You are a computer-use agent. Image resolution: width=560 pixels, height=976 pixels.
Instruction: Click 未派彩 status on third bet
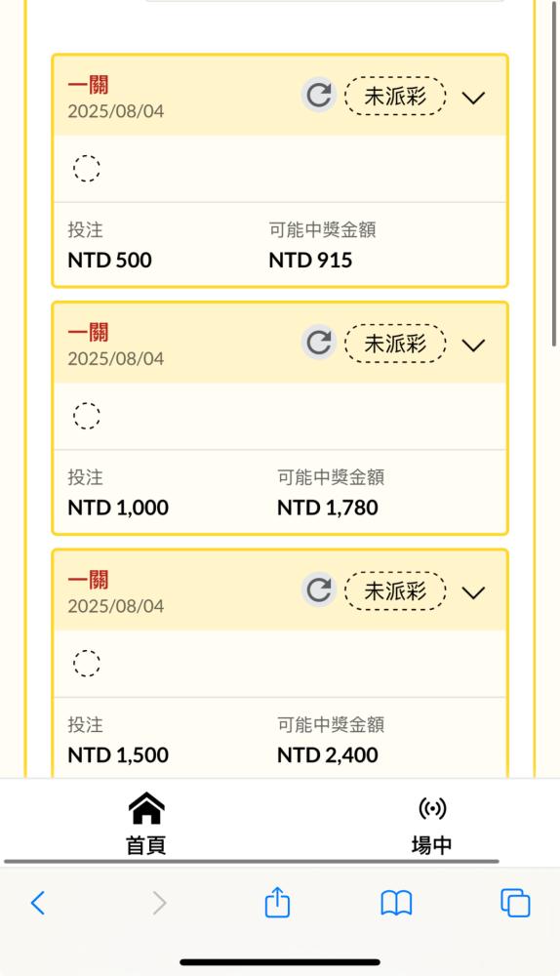[x=396, y=590]
